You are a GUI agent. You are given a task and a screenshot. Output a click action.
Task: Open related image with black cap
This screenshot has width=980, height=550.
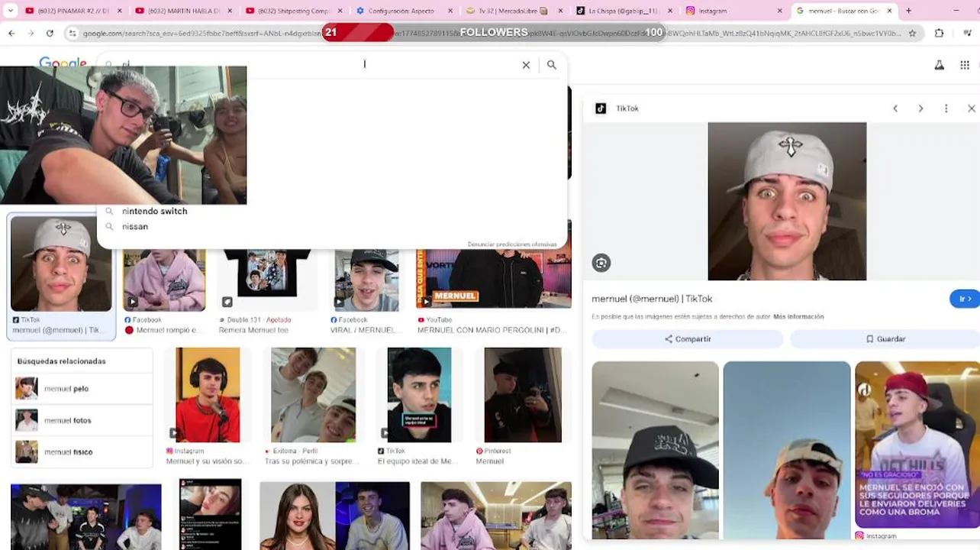655,451
